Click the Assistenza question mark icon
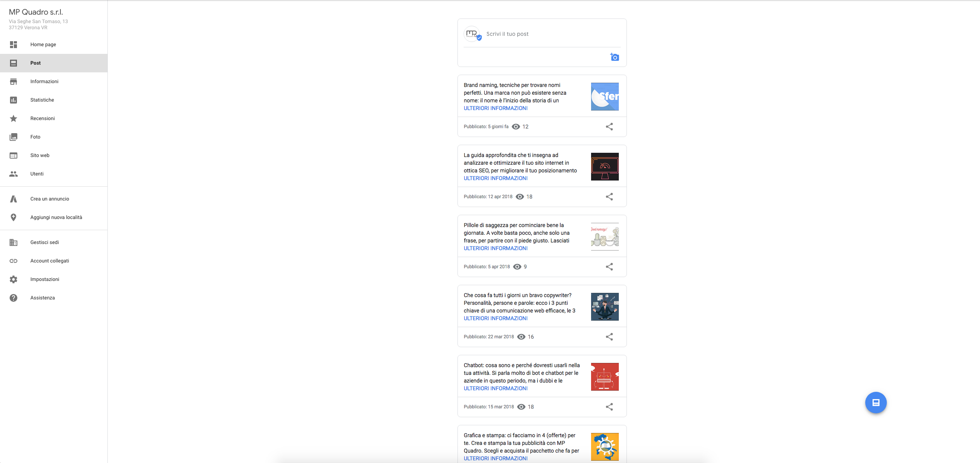980x463 pixels. [x=13, y=298]
